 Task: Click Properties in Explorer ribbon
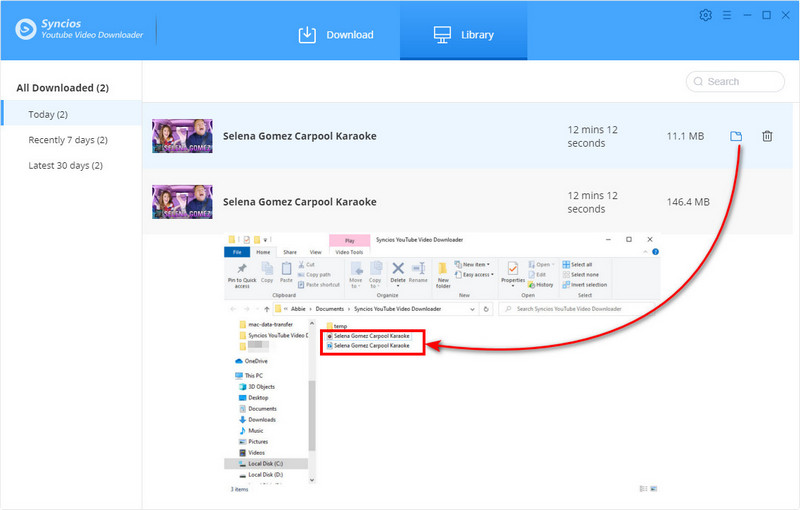point(513,274)
